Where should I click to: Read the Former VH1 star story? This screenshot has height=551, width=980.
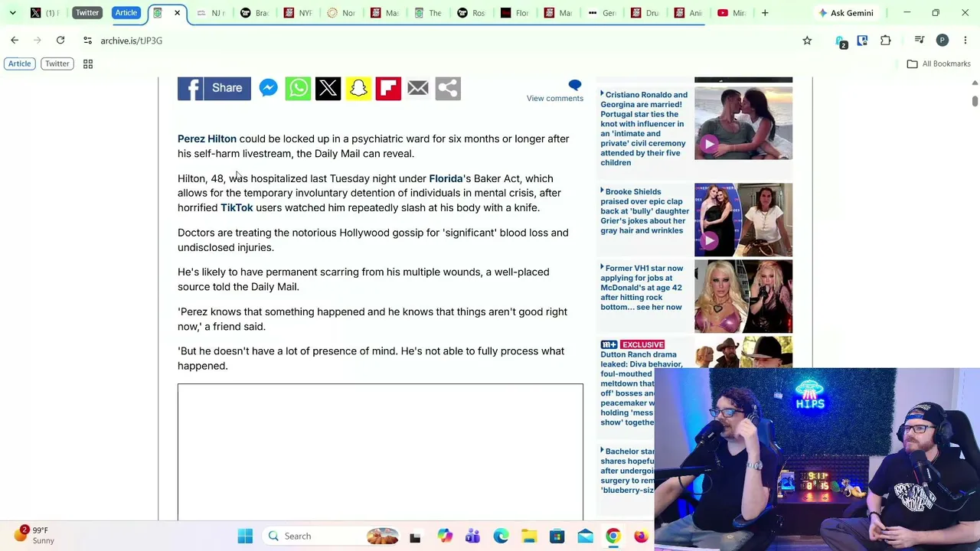tap(642, 288)
